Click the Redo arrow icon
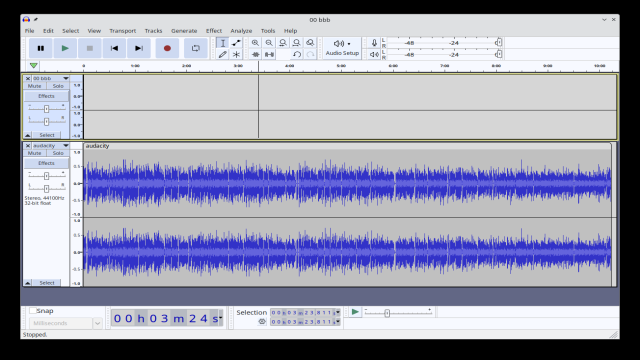The width and height of the screenshot is (640, 360). click(x=310, y=54)
